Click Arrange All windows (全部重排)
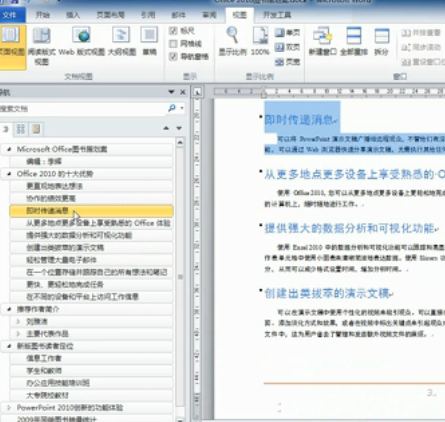This screenshot has width=445, height=422. click(354, 42)
